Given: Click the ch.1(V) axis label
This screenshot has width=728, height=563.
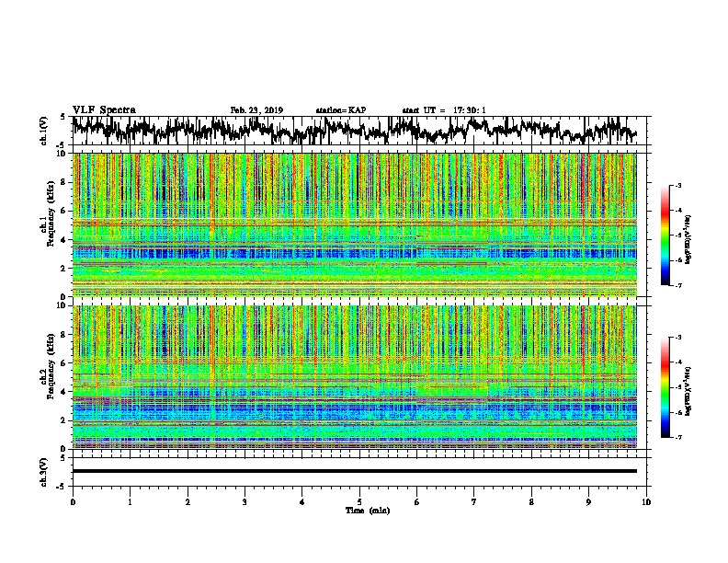Looking at the screenshot, I should click(44, 131).
